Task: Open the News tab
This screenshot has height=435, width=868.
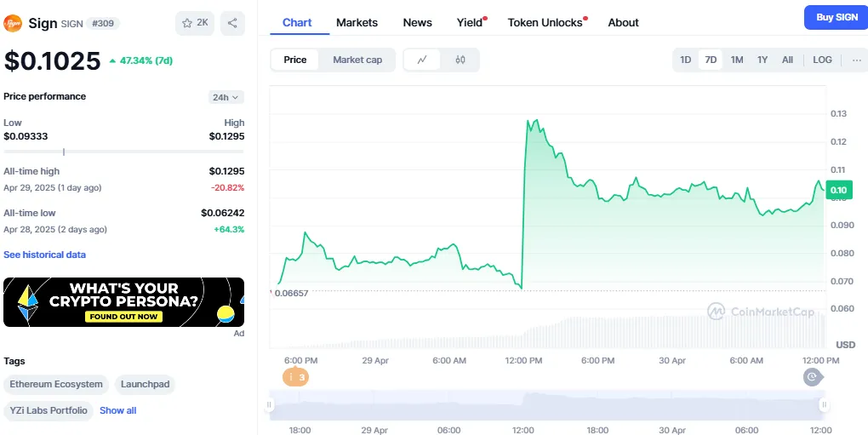Action: [417, 23]
